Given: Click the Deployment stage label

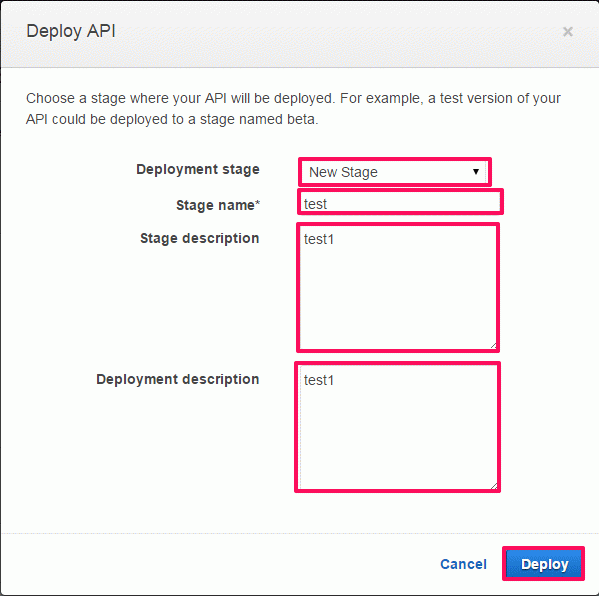Looking at the screenshot, I should click(198, 169).
